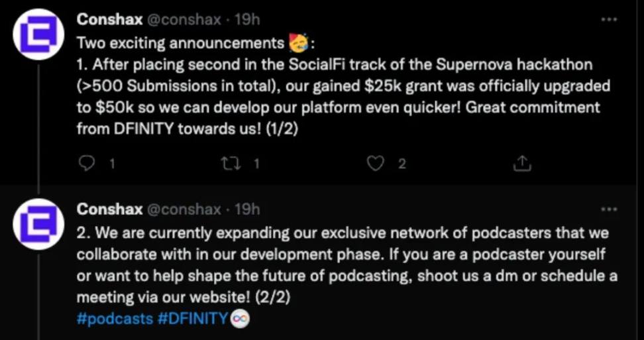Click the 19h timestamp of the second tweet
644x340 pixels.
247,209
